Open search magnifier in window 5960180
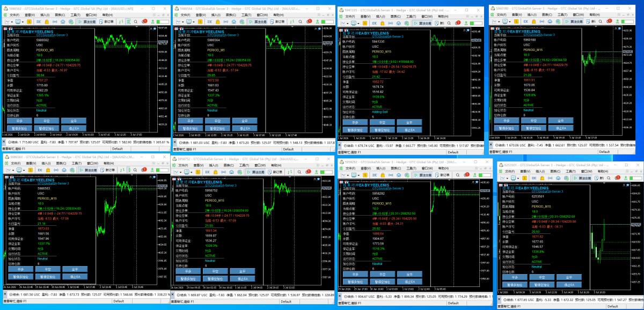This screenshot has height=310, width=644. click(x=601, y=21)
